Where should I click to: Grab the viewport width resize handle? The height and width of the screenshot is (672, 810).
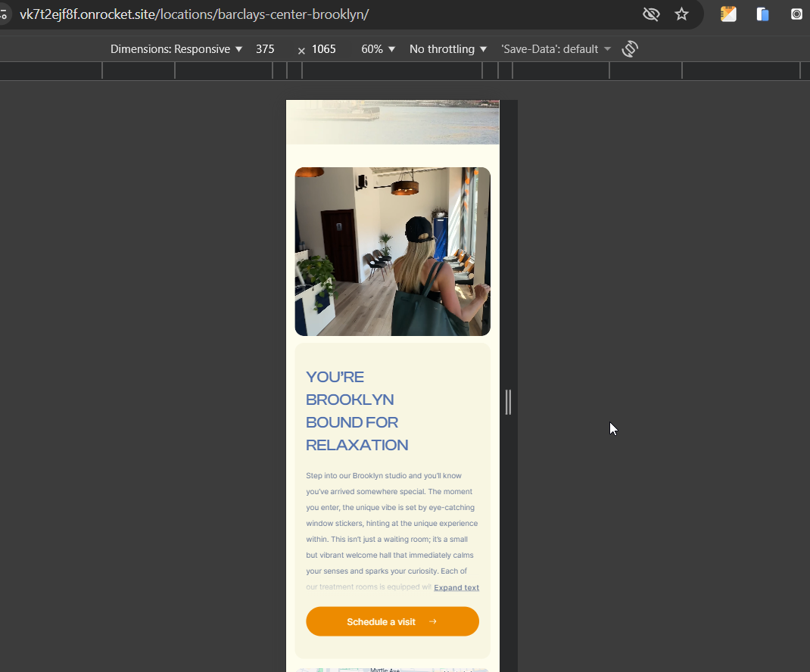(x=508, y=402)
